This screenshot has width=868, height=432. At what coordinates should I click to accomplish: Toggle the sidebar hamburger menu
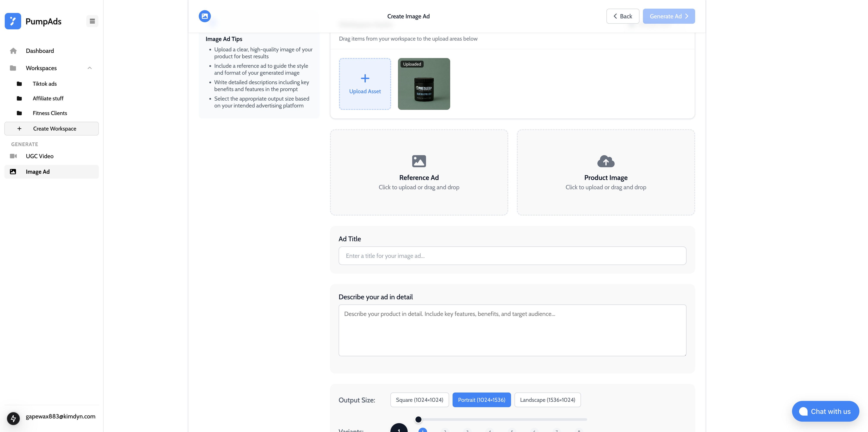point(92,21)
